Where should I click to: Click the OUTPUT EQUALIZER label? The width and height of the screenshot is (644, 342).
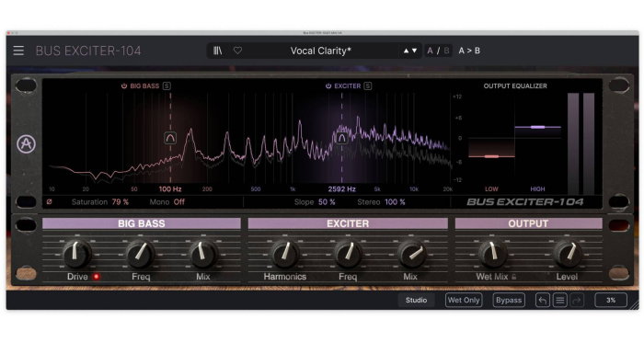515,85
